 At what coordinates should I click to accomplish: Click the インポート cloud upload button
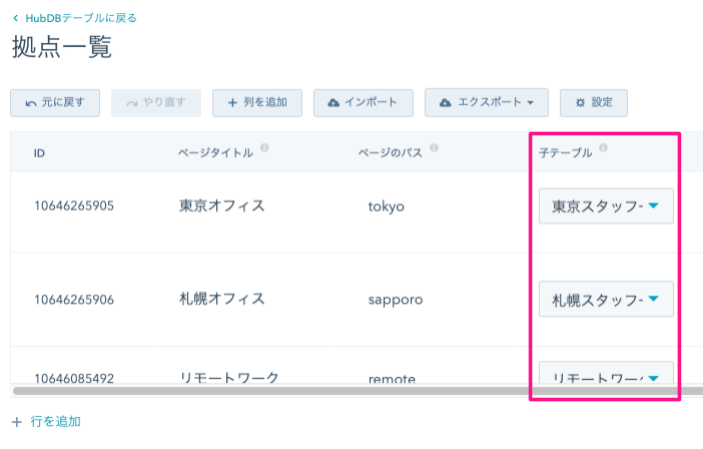tap(363, 102)
